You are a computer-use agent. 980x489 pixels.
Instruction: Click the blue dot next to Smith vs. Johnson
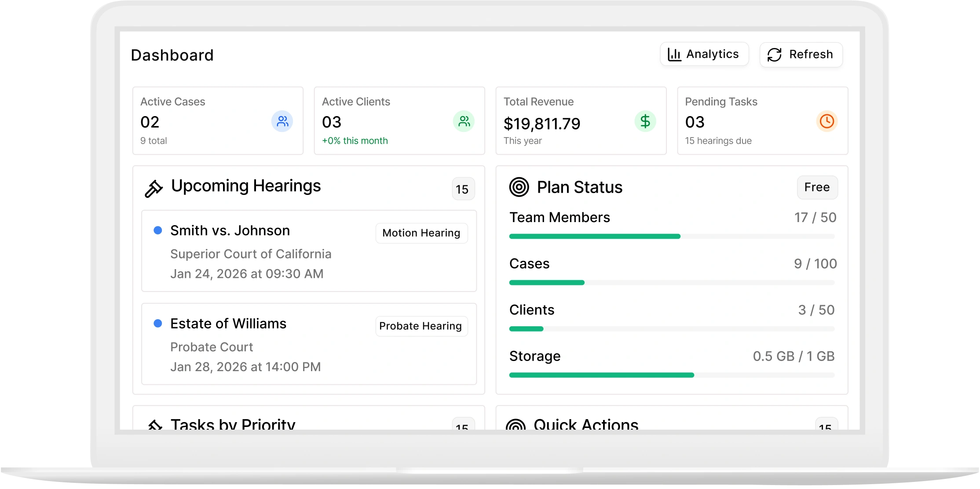tap(157, 230)
